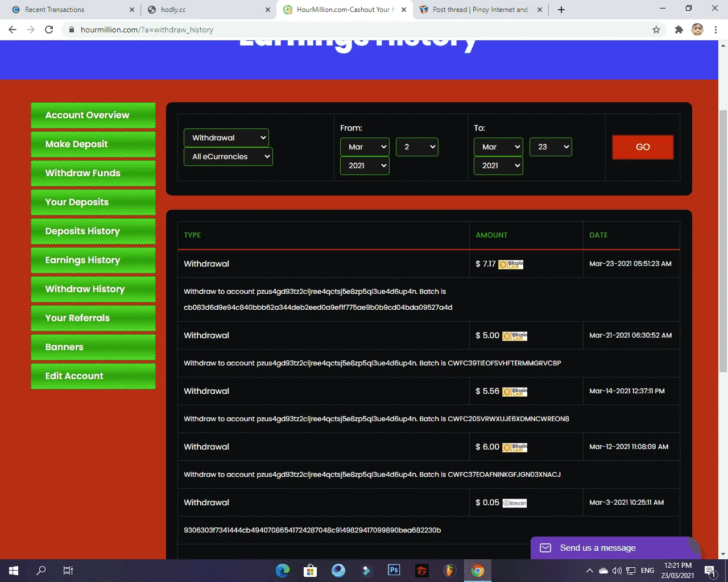728x582 pixels.
Task: Open Deposits History page
Action: (93, 231)
